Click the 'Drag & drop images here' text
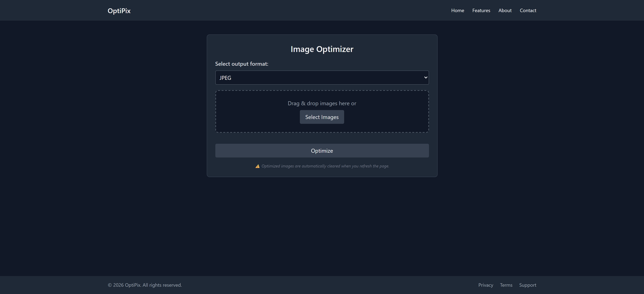Screen dimensions: 644x294 point(322,104)
